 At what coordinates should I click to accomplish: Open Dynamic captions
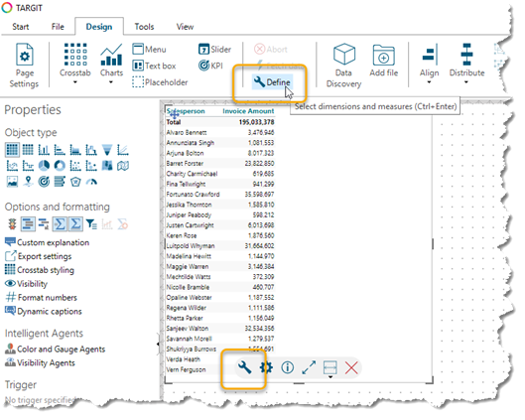coord(44,311)
